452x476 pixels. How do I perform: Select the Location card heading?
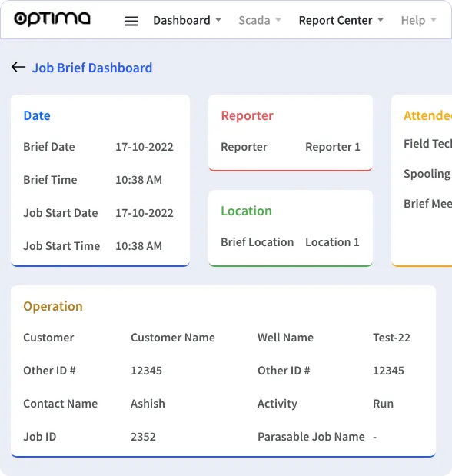(x=246, y=211)
